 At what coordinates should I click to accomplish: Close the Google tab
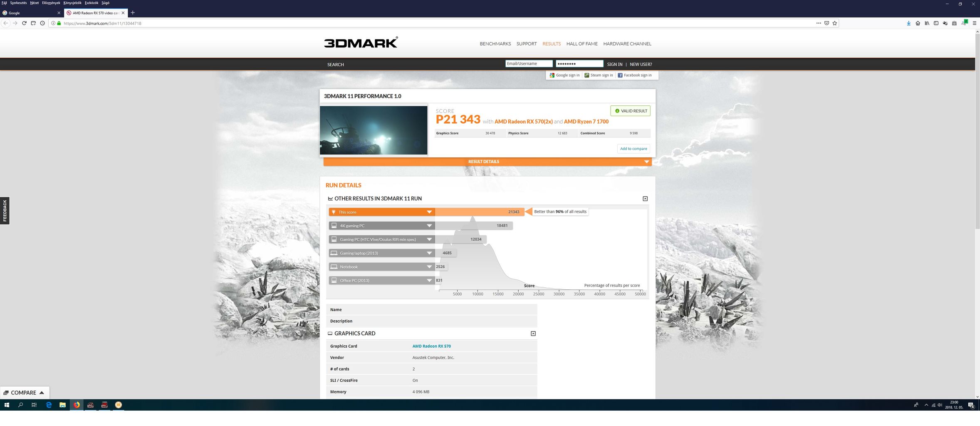pyautogui.click(x=59, y=13)
